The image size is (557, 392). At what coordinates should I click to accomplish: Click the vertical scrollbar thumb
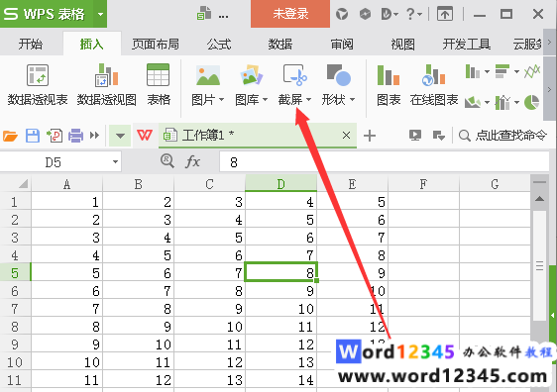[539, 265]
